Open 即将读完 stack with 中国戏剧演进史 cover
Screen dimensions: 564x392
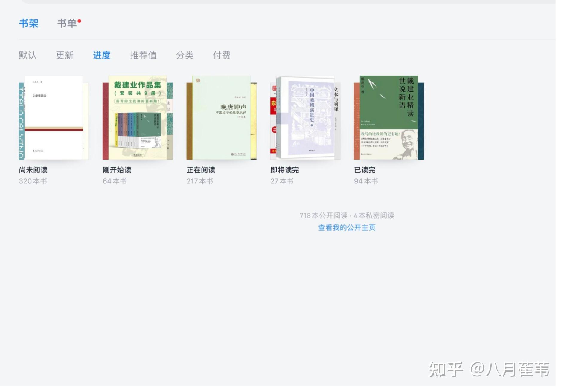(305, 118)
